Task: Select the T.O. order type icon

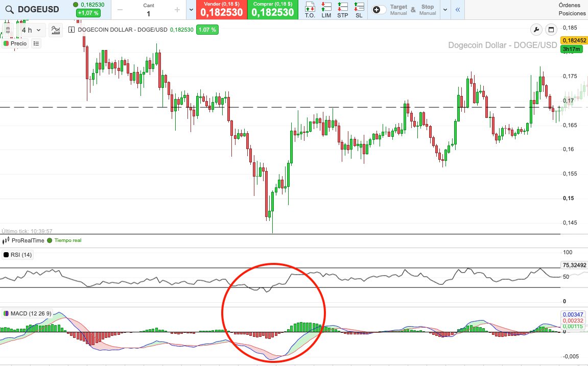Action: coord(310,9)
